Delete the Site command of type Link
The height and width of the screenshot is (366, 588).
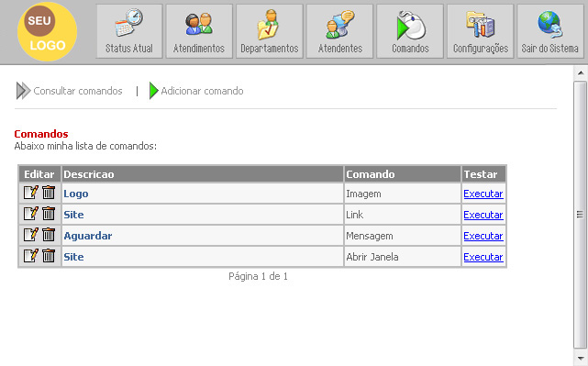click(49, 214)
